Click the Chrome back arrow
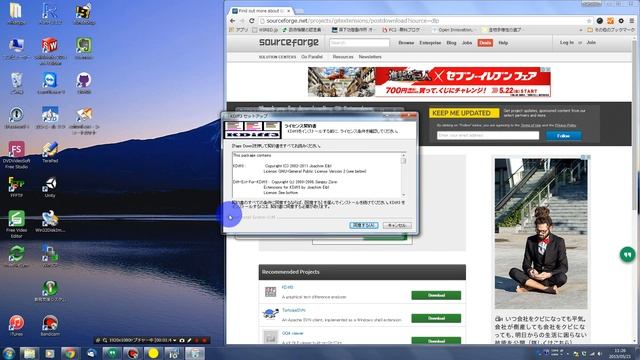Viewport: 640px width, 360px height. (x=233, y=21)
